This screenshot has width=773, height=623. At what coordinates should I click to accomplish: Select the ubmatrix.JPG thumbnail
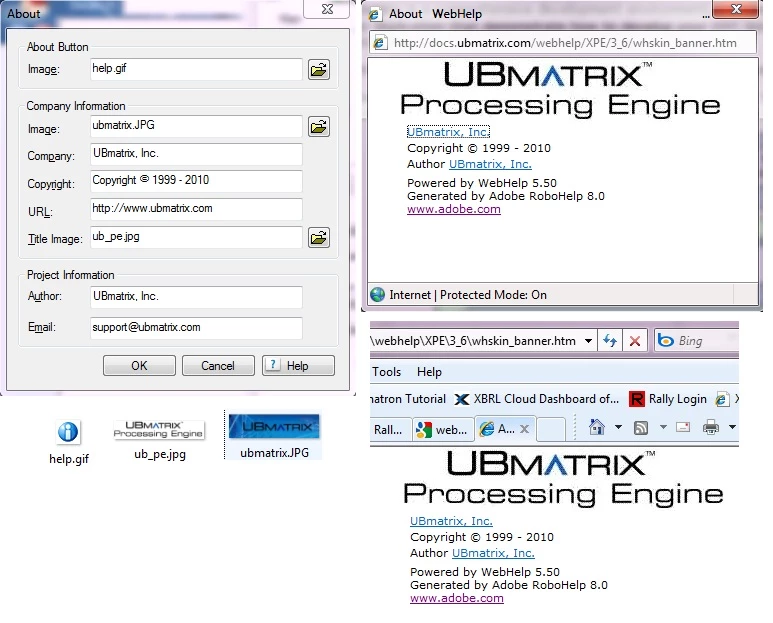(x=274, y=426)
